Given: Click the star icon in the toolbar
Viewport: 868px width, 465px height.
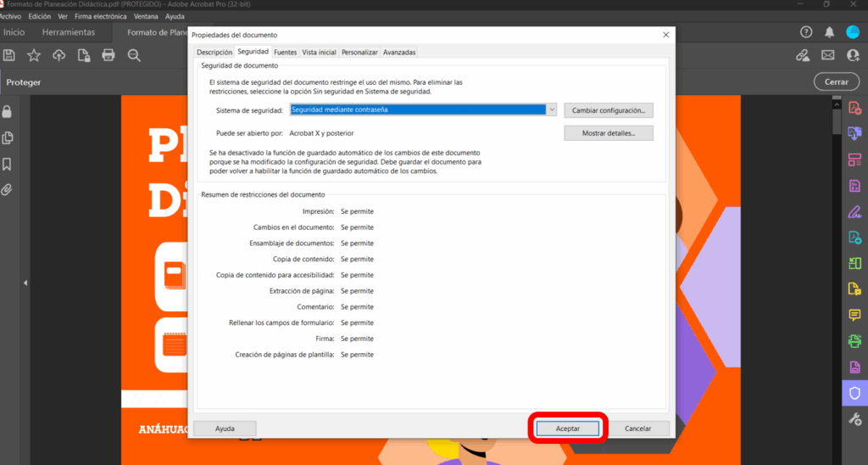Looking at the screenshot, I should [x=34, y=55].
